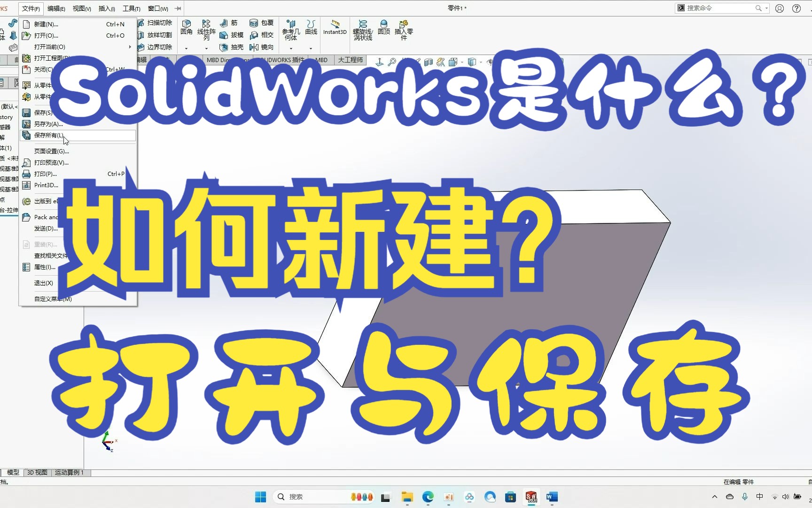Select 打印(P)... menu entry
This screenshot has width=812, height=508.
click(78, 174)
